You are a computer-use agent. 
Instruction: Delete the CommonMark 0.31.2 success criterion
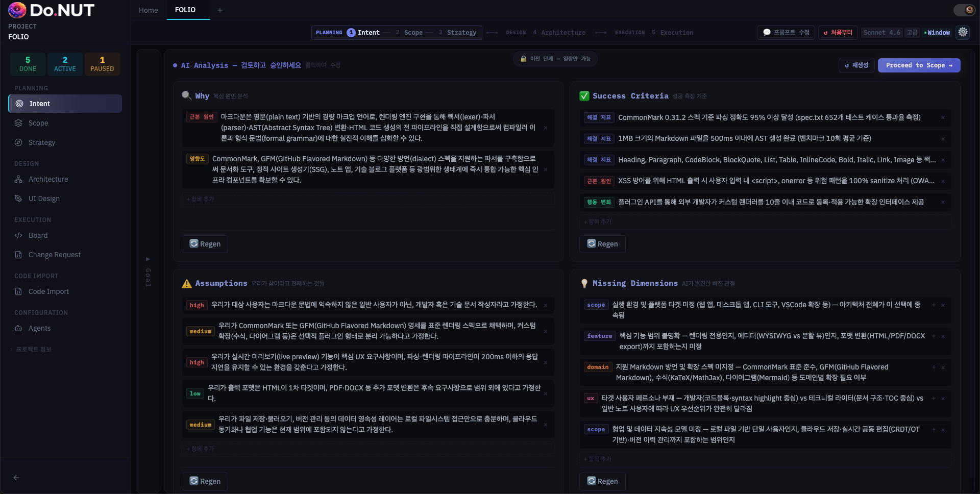(943, 117)
